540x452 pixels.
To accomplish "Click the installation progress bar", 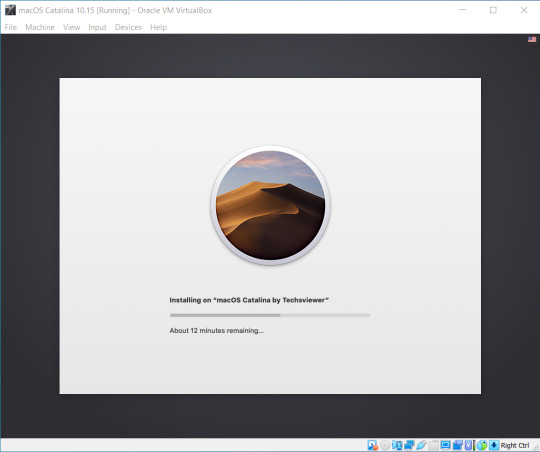I will [270, 315].
